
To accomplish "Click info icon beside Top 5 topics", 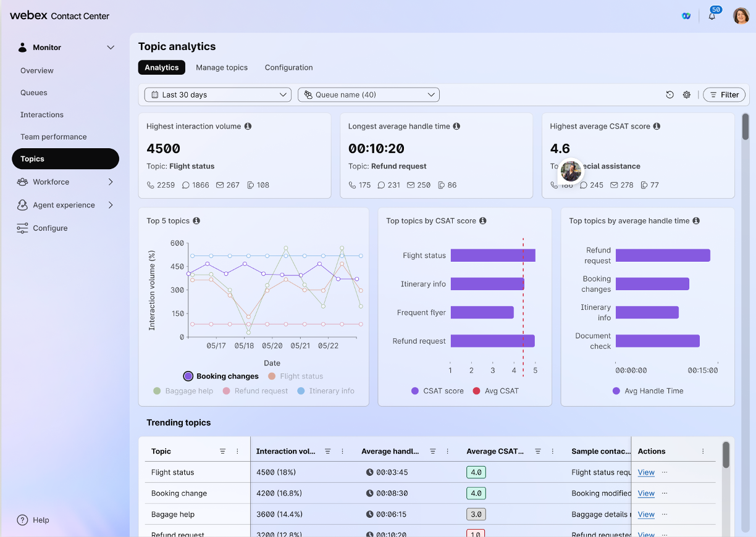I will point(196,221).
